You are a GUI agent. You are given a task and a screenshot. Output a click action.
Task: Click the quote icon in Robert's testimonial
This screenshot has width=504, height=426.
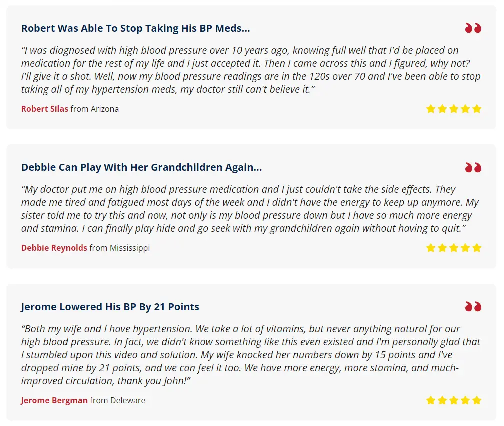pos(473,28)
